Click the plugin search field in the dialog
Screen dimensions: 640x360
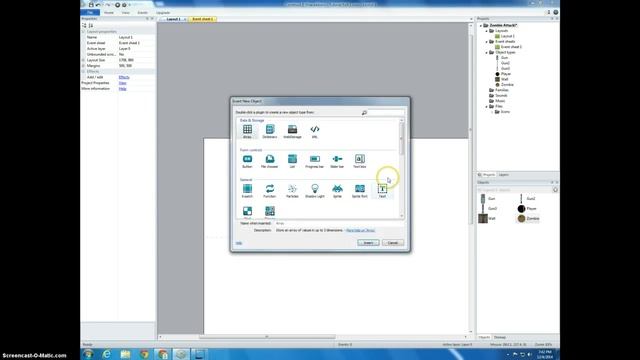pos(386,113)
